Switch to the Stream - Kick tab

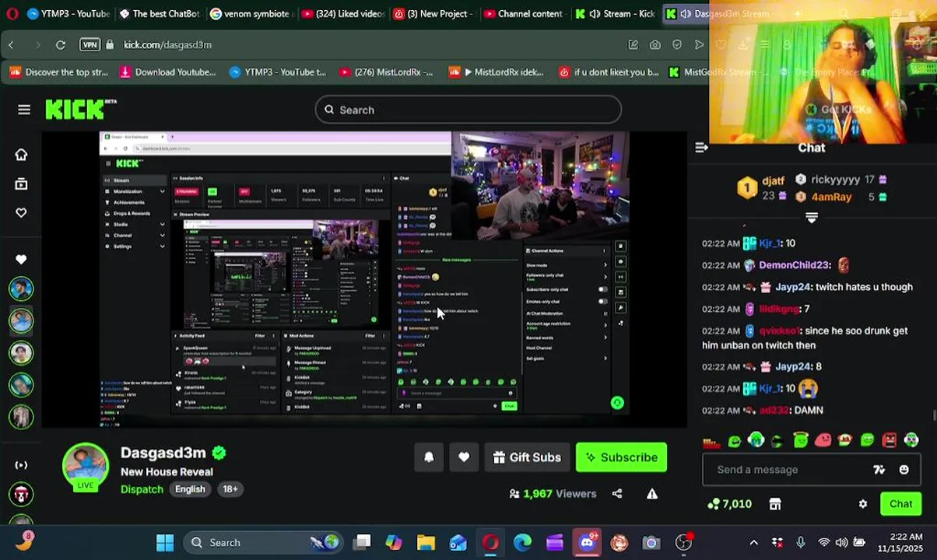[x=616, y=14]
